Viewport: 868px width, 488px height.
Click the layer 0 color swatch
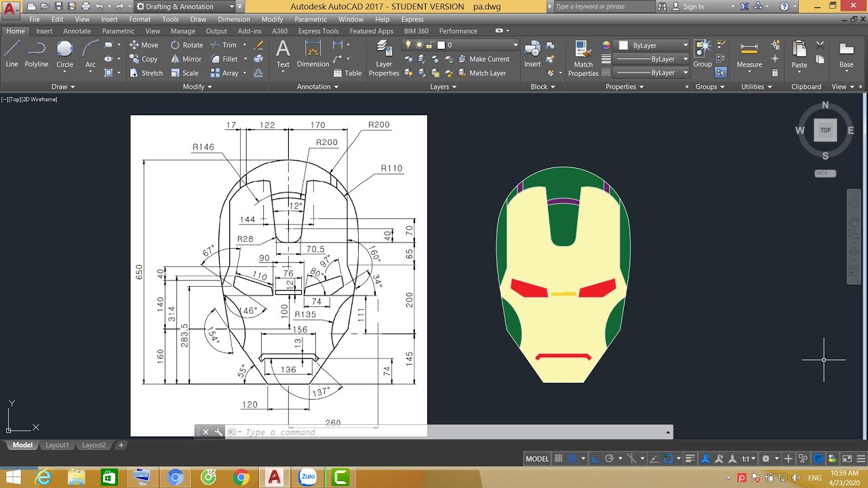[441, 45]
